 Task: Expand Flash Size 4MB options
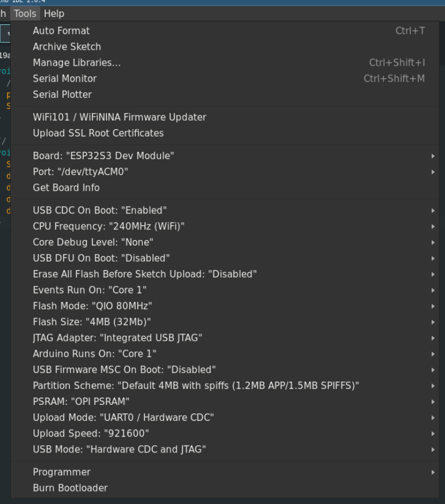click(x=92, y=322)
